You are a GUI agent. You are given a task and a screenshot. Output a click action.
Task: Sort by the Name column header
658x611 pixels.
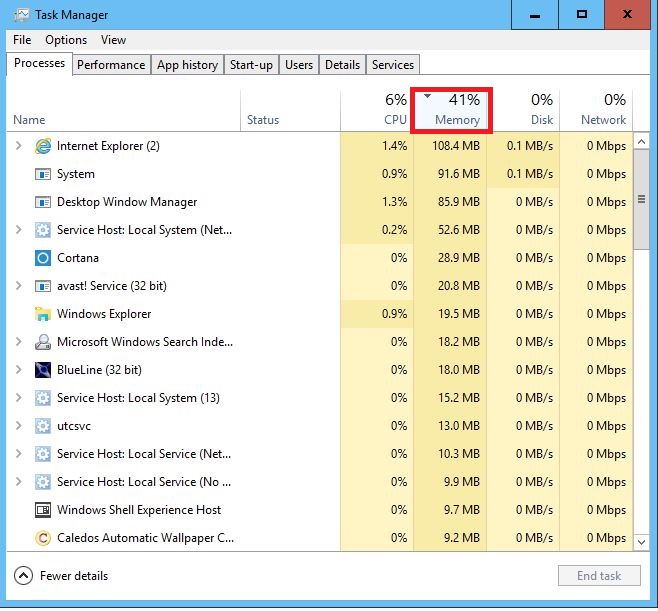tap(123, 110)
